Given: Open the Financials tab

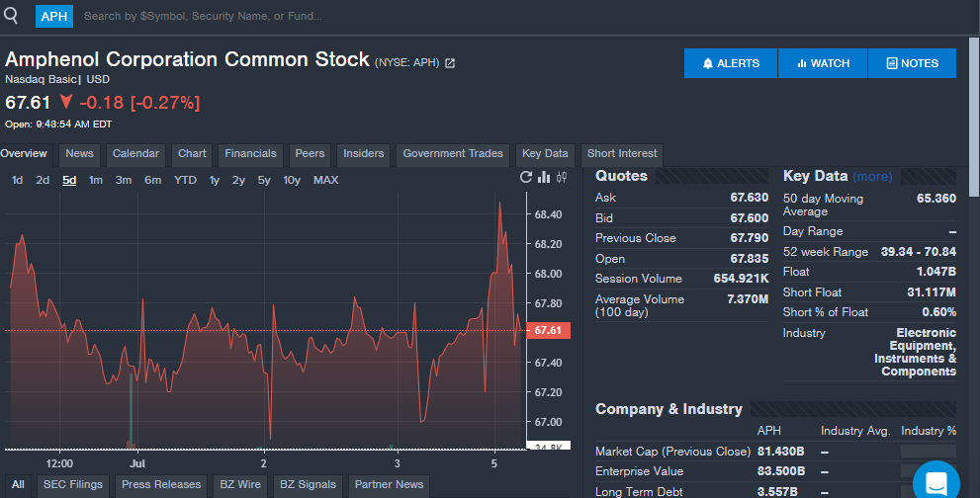Looking at the screenshot, I should (250, 154).
